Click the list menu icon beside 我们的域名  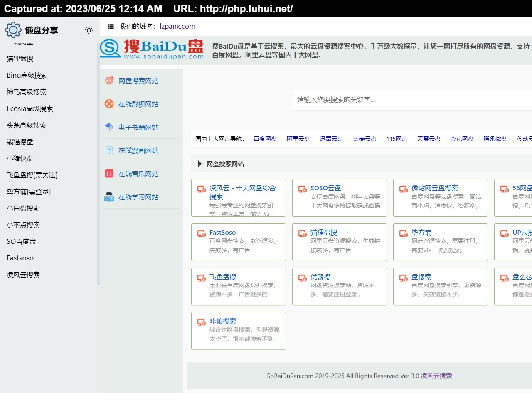111,27
